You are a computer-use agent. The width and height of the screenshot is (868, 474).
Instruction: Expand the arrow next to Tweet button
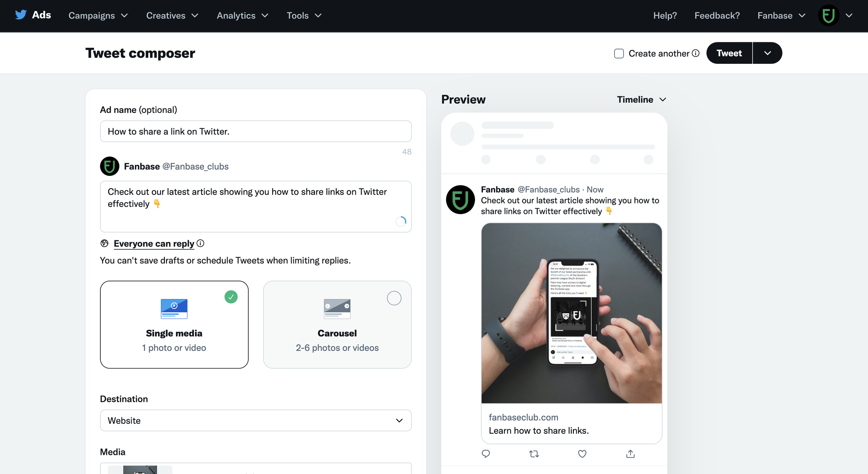[x=768, y=53]
